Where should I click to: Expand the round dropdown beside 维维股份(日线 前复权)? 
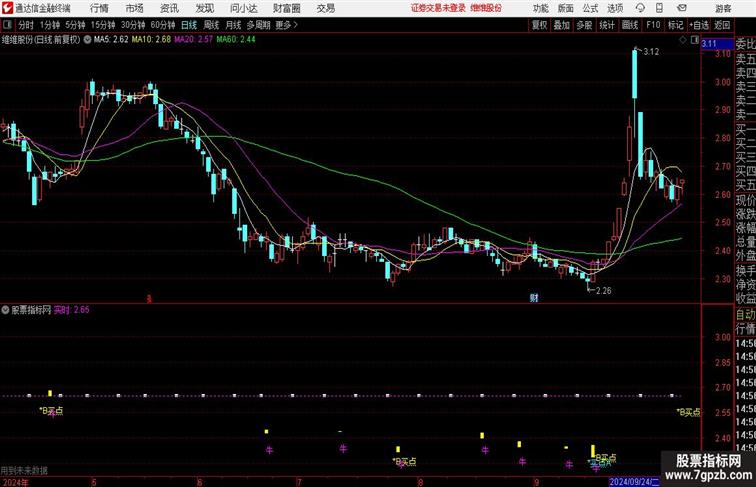point(87,40)
